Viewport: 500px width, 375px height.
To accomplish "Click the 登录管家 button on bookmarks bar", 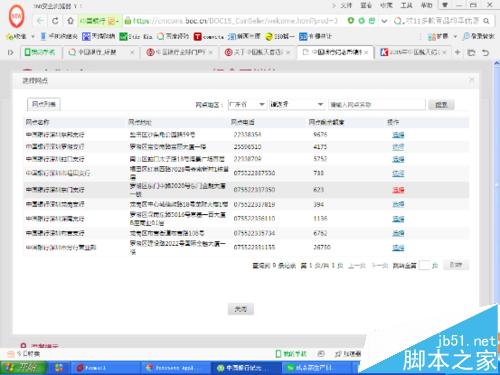I will click(x=479, y=36).
